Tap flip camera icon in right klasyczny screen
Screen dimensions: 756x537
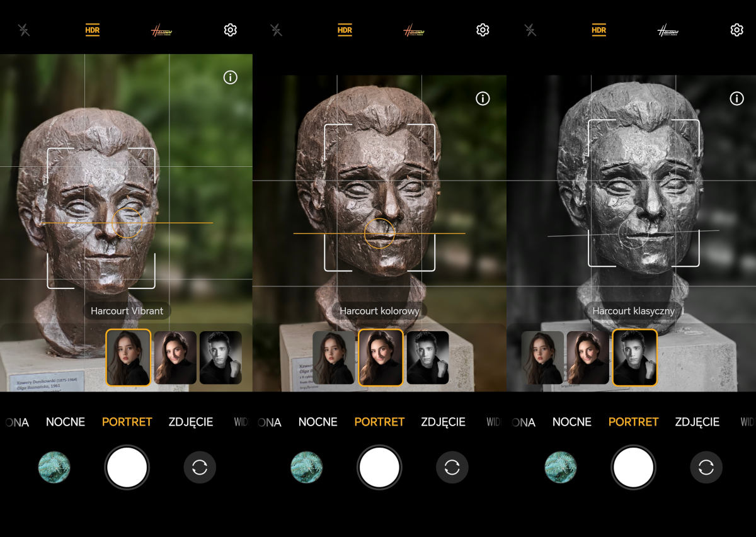(706, 468)
